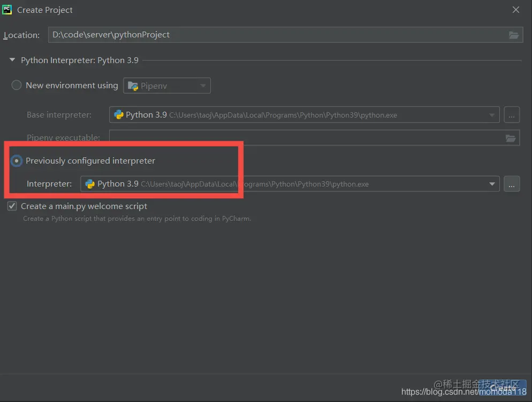Click the Pipenv icon in environment dropdown
The image size is (532, 402).
pyautogui.click(x=133, y=86)
